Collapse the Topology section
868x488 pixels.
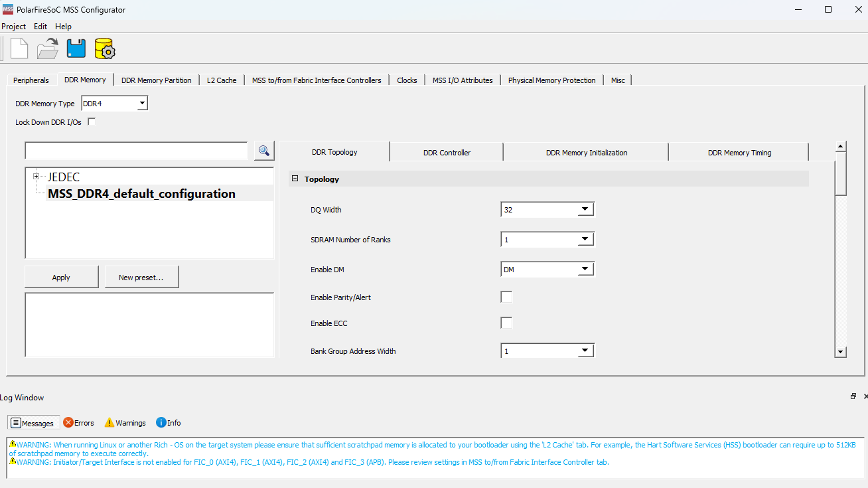tap(295, 179)
